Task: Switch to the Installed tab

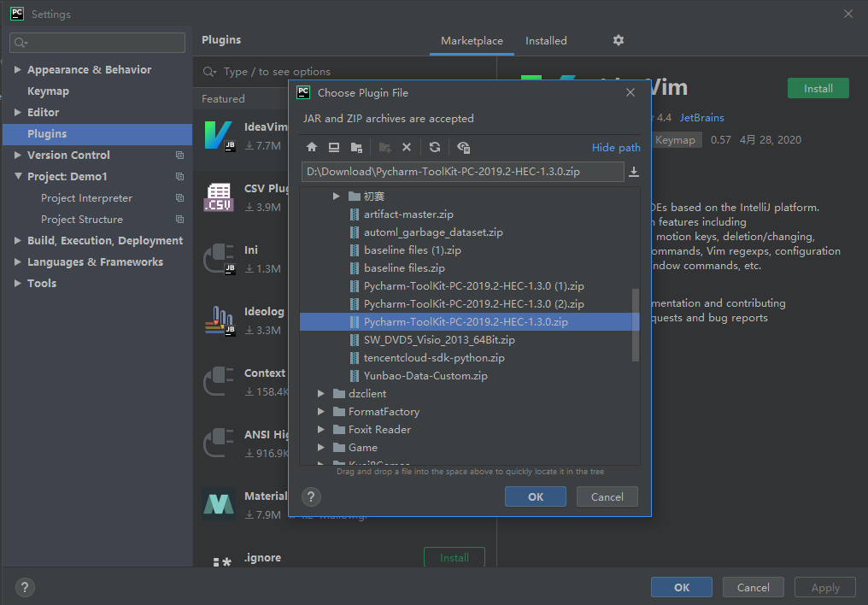Action: pos(546,41)
